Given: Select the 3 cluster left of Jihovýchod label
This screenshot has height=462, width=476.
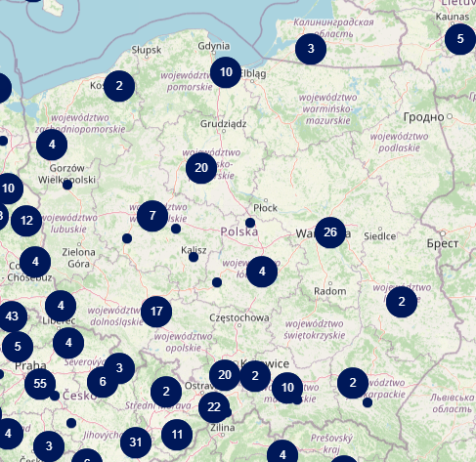Looking at the screenshot, I should [x=49, y=446].
